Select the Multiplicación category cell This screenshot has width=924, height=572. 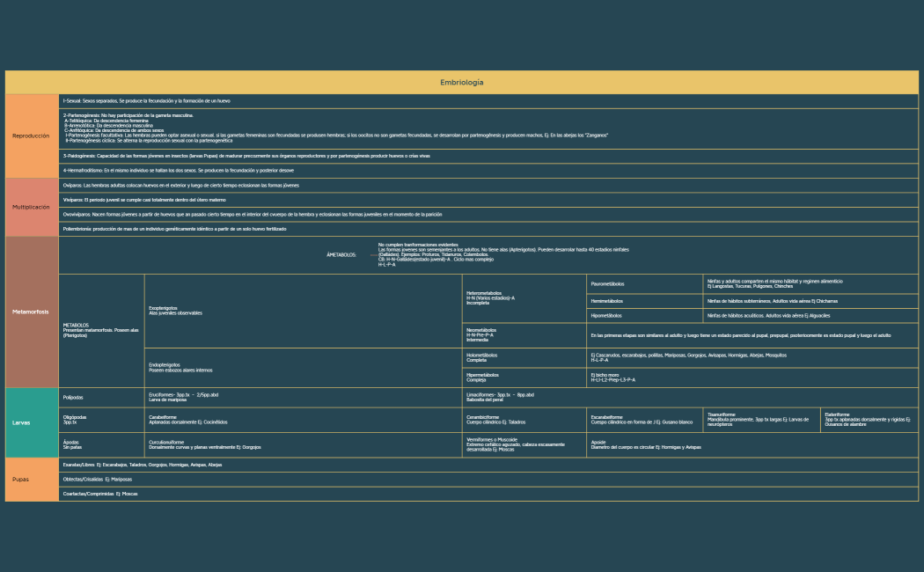[x=31, y=207]
